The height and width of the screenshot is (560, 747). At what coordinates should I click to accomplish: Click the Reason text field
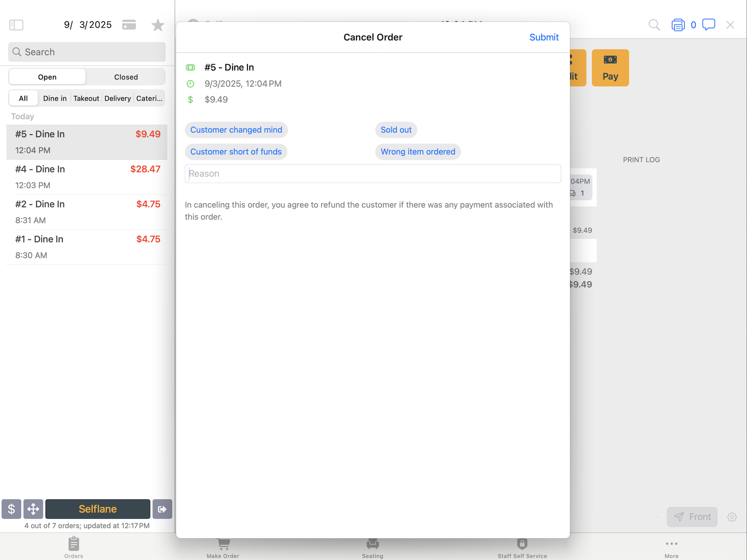click(x=373, y=174)
